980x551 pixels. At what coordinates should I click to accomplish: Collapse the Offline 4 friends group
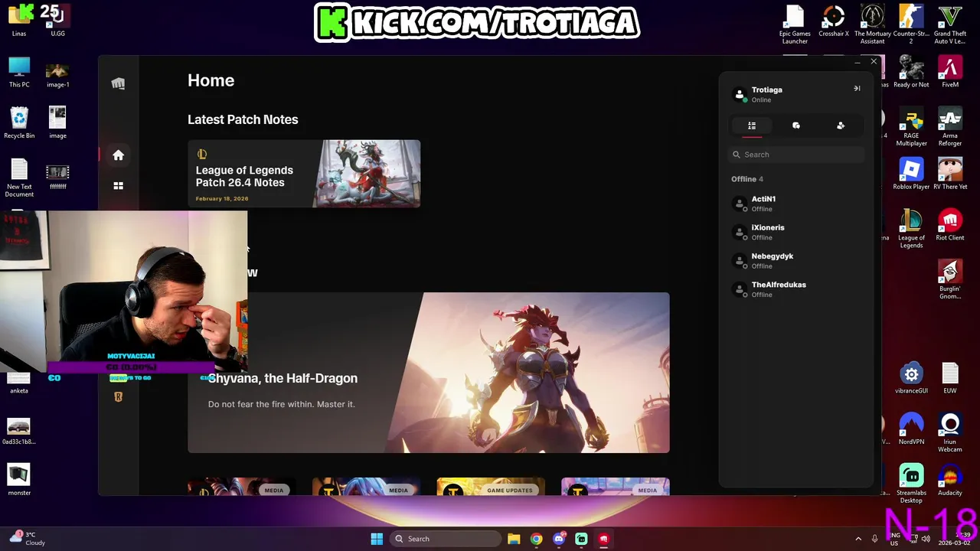(x=747, y=179)
